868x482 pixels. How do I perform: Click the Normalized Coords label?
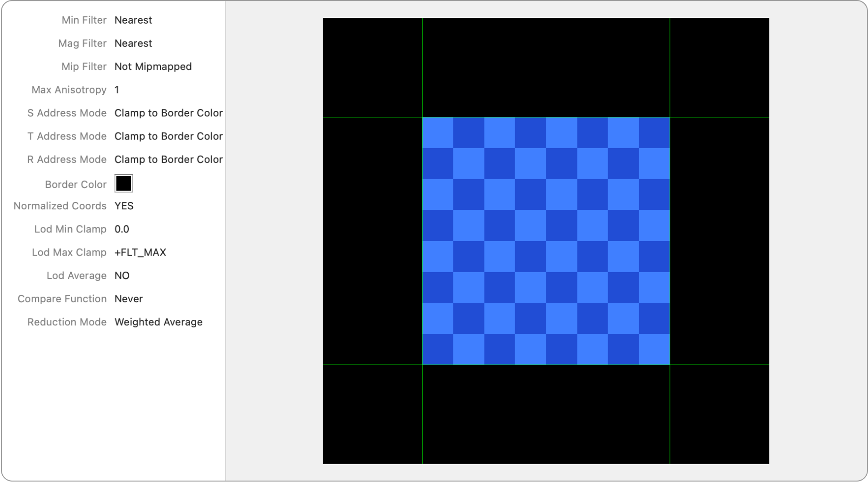pos(60,206)
